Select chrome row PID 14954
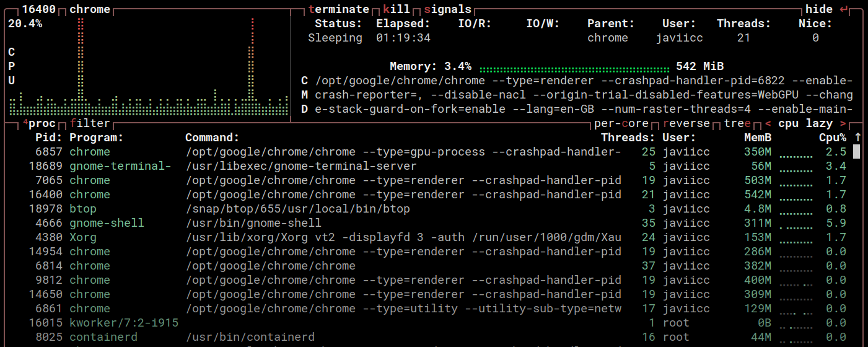Image resolution: width=868 pixels, height=347 pixels. 427,252
